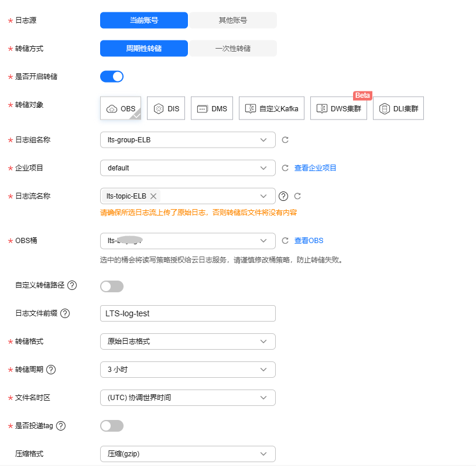Open help for 转储周期
The width and height of the screenshot is (476, 468).
point(51,370)
